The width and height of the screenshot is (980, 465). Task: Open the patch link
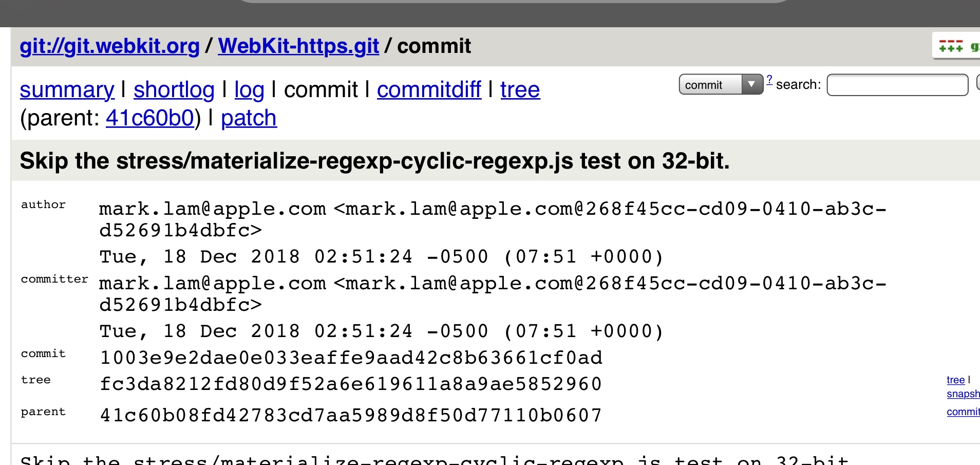[249, 118]
